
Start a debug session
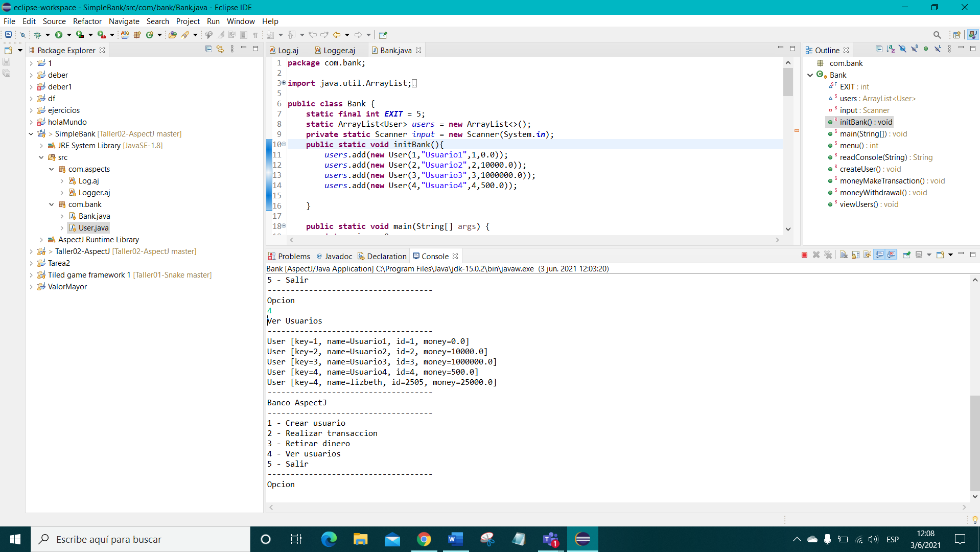tap(38, 35)
